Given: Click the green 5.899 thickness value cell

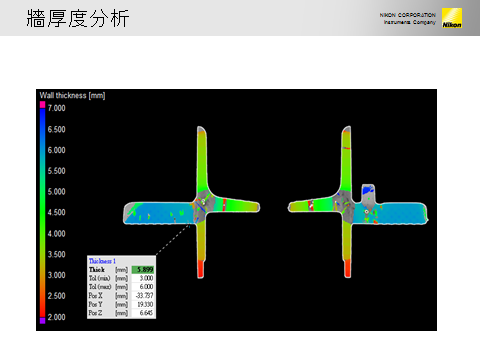Looking at the screenshot, I should point(143,270).
